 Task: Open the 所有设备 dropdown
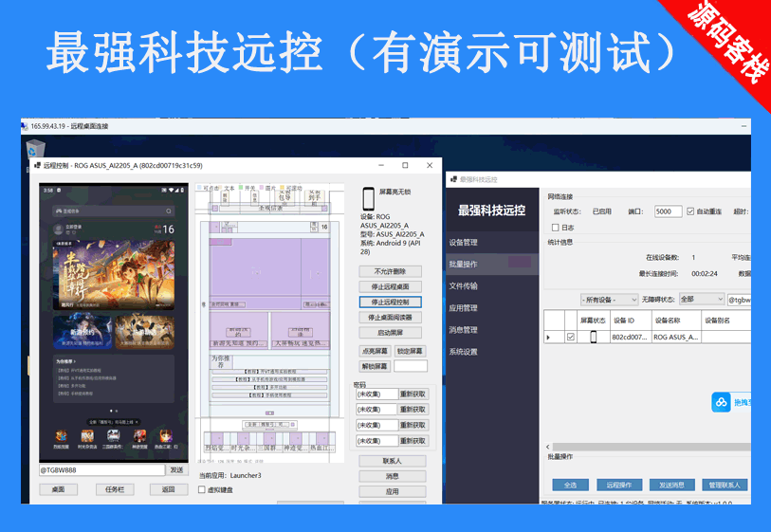609,299
